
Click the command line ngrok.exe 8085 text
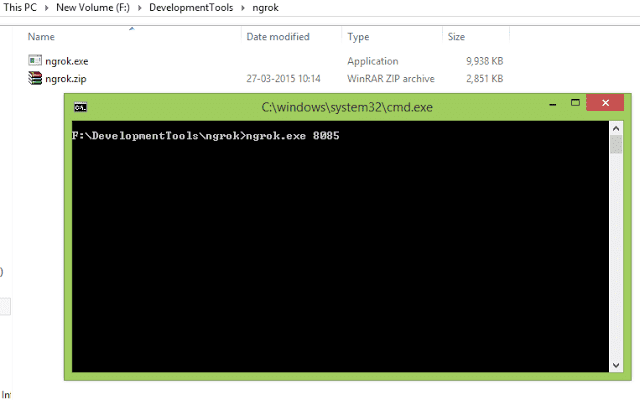(x=292, y=136)
